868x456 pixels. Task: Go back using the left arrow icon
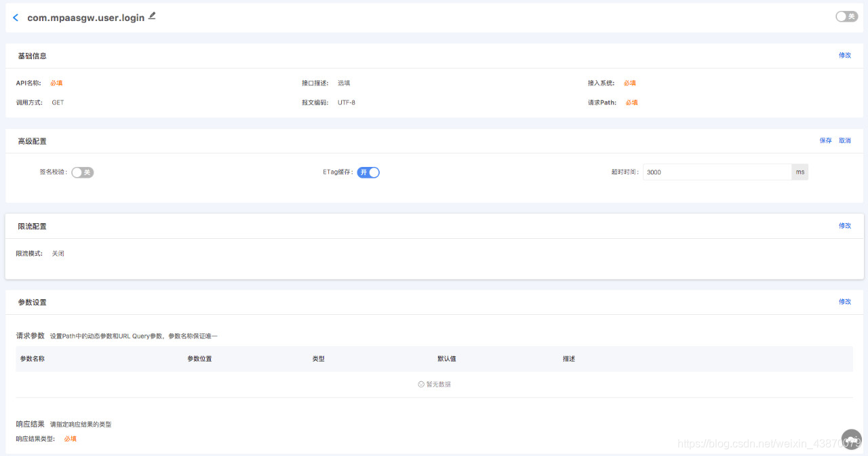point(16,18)
